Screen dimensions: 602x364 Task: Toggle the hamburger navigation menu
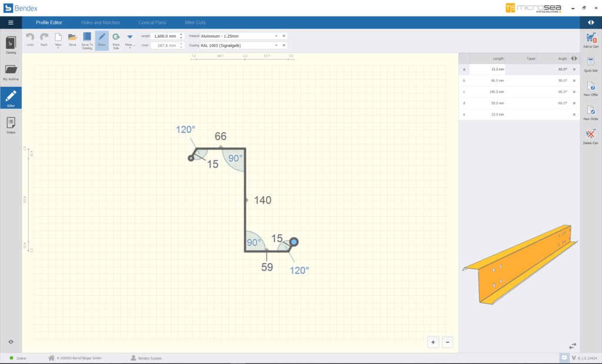[11, 22]
